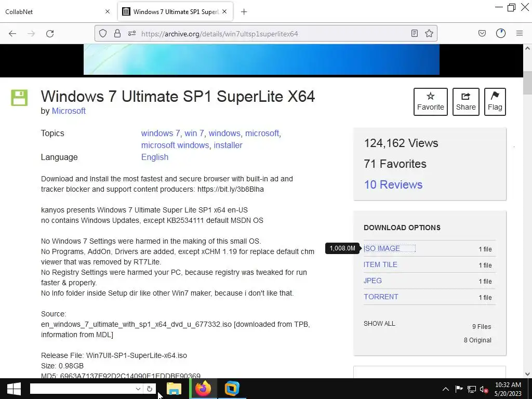The width and height of the screenshot is (532, 399).
Task: Click the green floppy disk software icon
Action: coord(19,98)
